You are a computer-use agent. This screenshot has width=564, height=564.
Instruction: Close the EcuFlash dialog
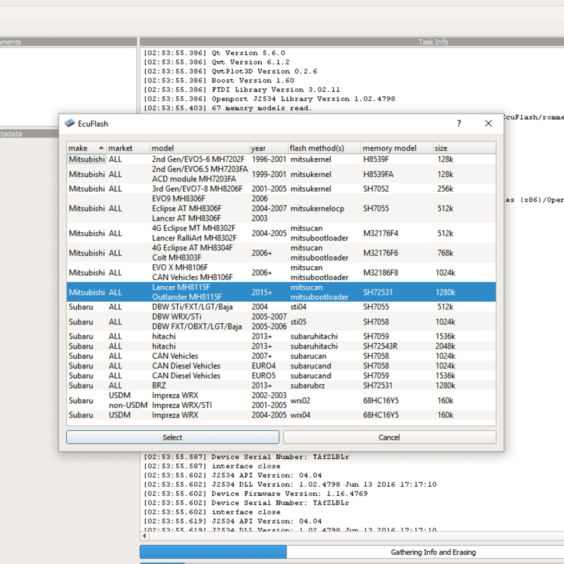point(488,123)
